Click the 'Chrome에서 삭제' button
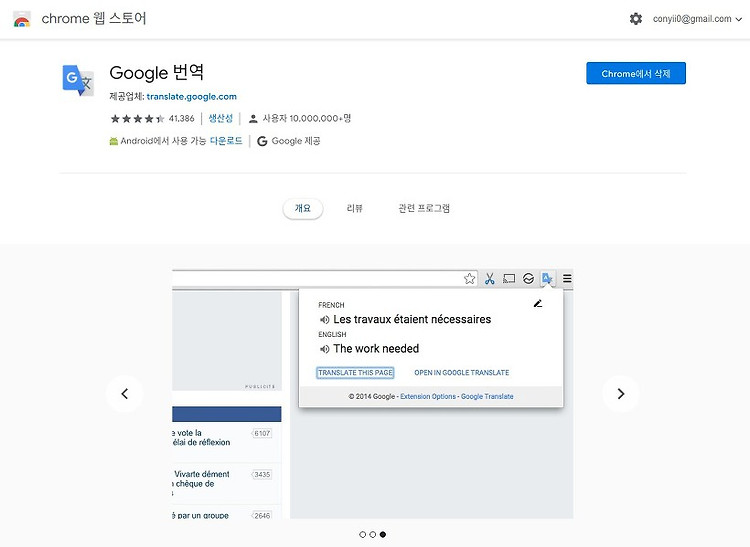This screenshot has height=547, width=750. 636,73
